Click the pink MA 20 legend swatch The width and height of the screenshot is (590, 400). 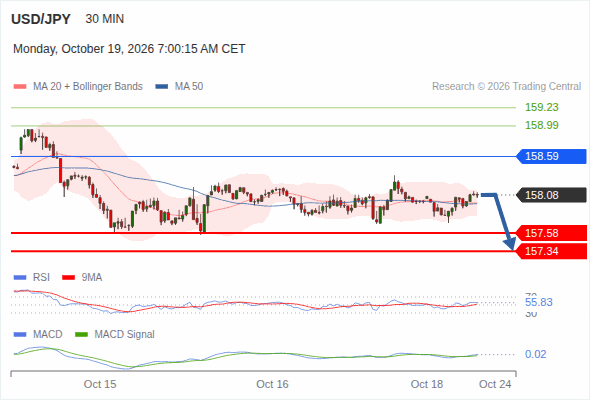(x=20, y=87)
